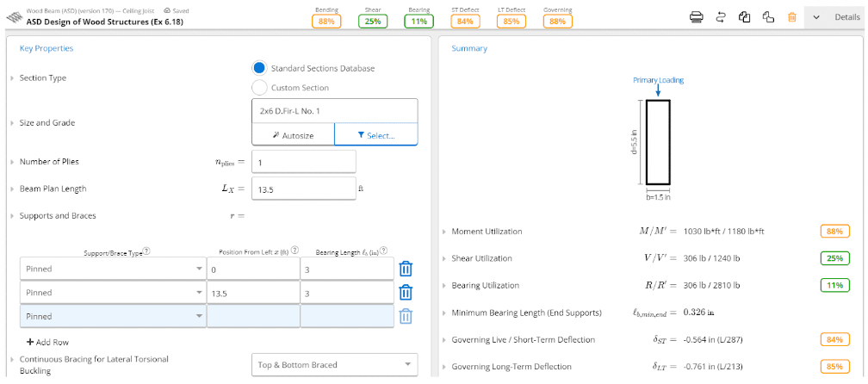Click the Beam Plan Length input field
This screenshot has height=384, width=868.
pos(303,189)
